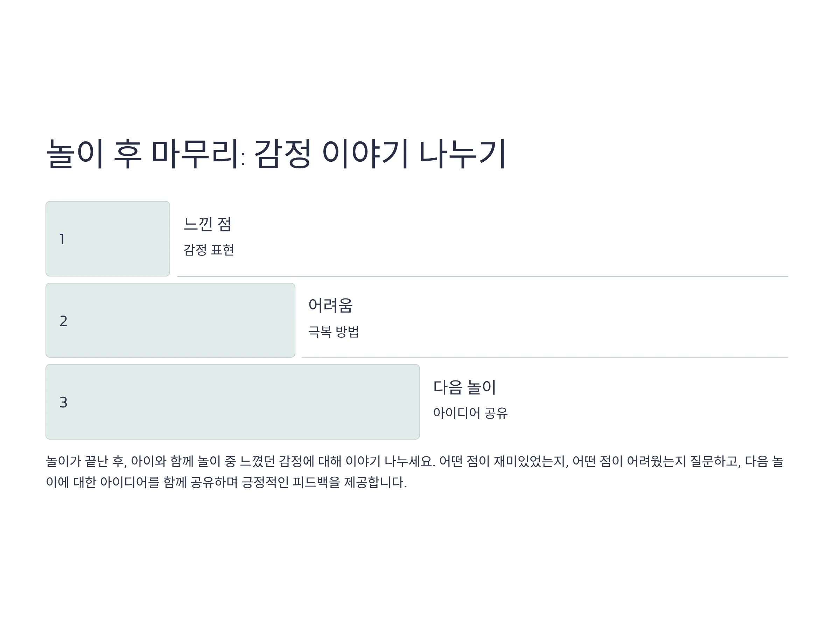Select the step 2 box
This screenshot has width=840, height=630.
click(170, 320)
